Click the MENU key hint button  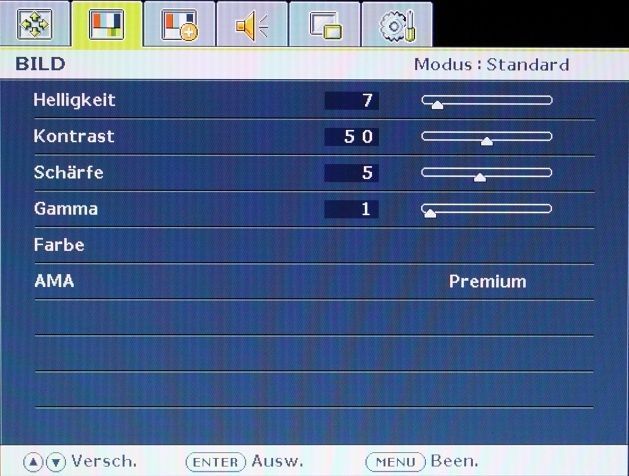pos(395,462)
